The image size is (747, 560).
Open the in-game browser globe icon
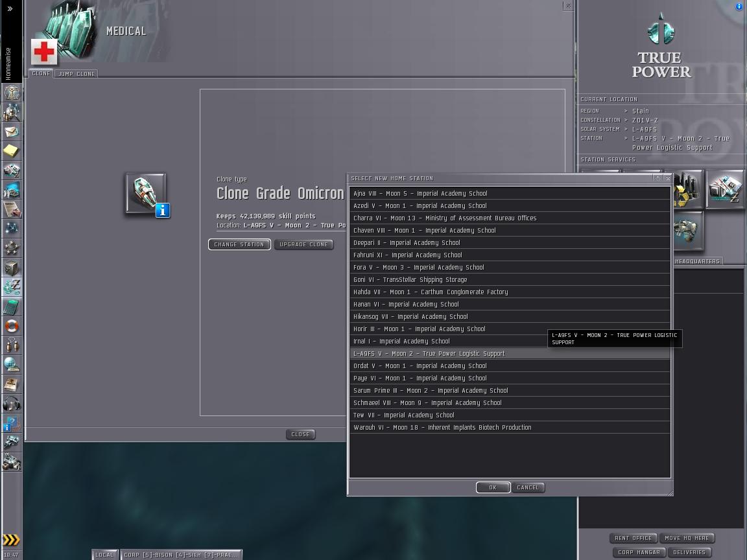12,365
